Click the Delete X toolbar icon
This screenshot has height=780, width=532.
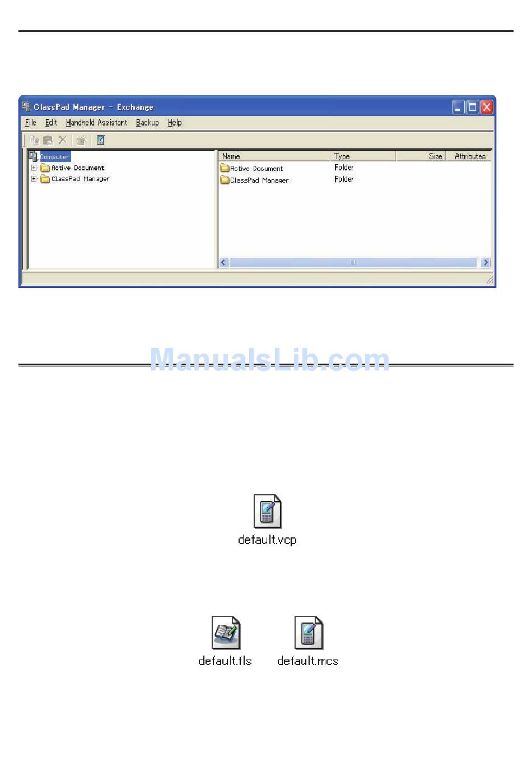63,140
